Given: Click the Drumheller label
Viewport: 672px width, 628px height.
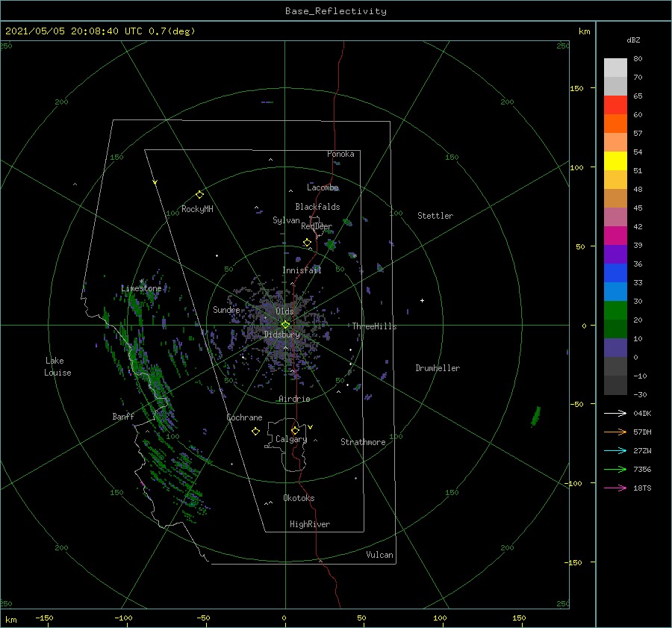Looking at the screenshot, I should pos(438,368).
